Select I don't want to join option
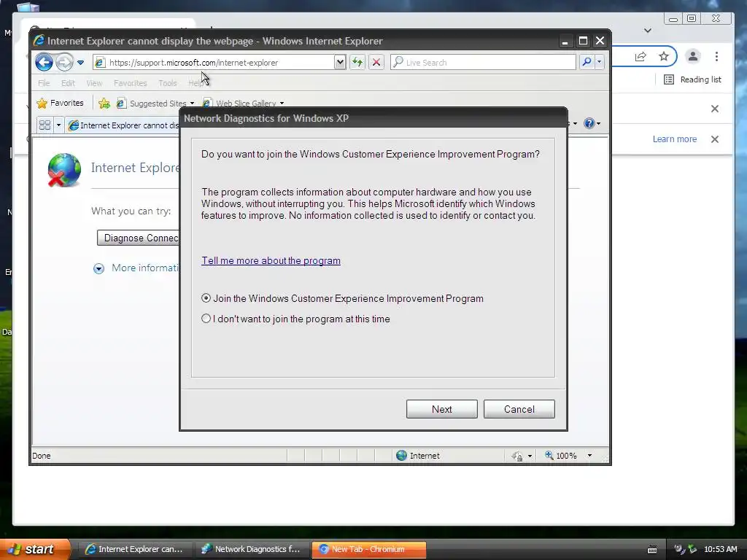Viewport: 747px width, 560px height. pos(206,319)
